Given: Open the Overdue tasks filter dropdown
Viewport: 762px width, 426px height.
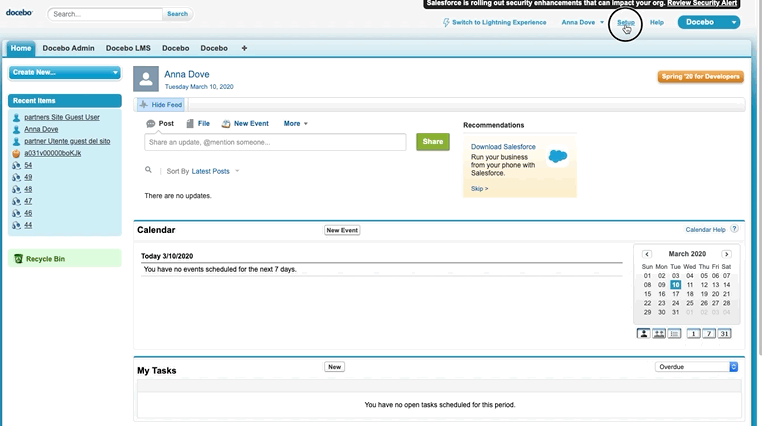Looking at the screenshot, I should pyautogui.click(x=696, y=367).
